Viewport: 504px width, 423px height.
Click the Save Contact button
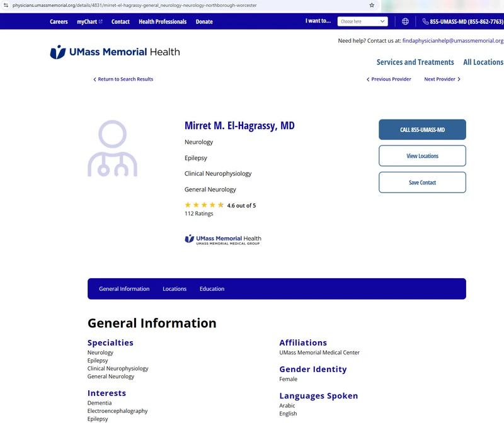pyautogui.click(x=422, y=183)
